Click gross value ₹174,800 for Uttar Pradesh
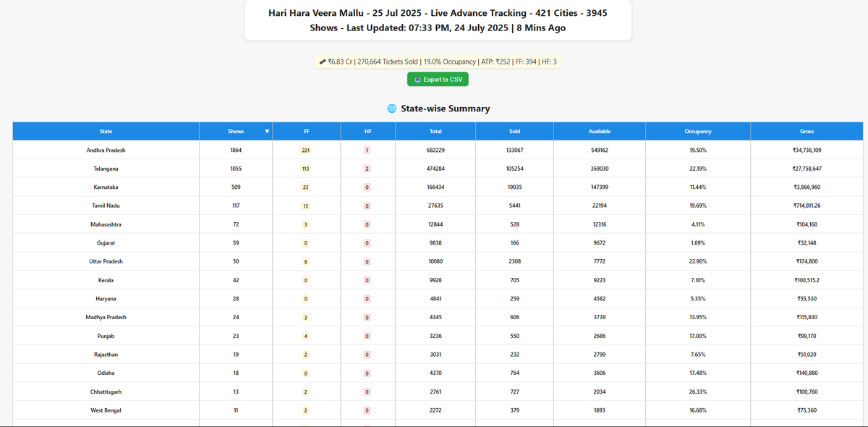Image resolution: width=868 pixels, height=427 pixels. pos(807,261)
